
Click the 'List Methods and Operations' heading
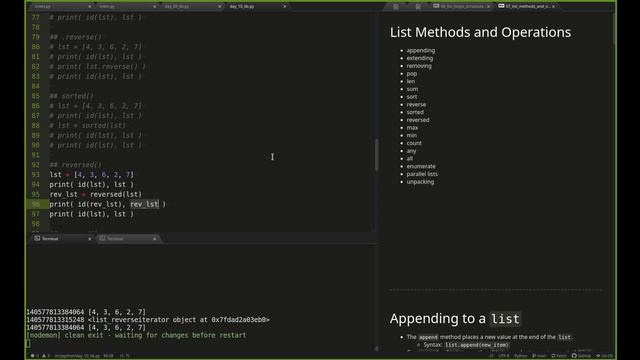(x=480, y=33)
